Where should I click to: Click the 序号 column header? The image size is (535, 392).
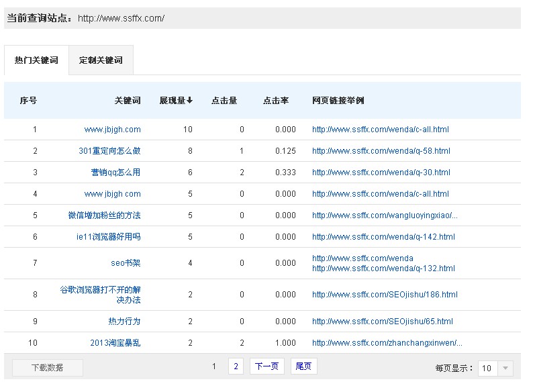click(x=28, y=100)
